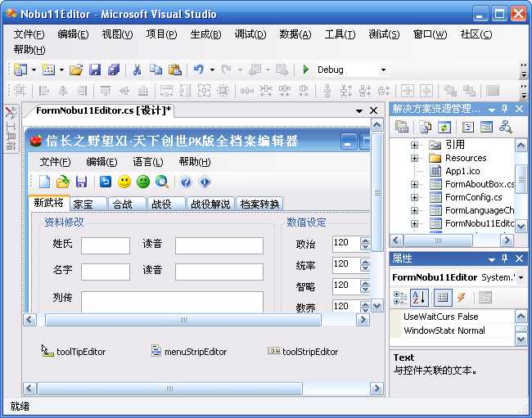The width and height of the screenshot is (532, 418).
Task: Click the 列传 multiline text box
Action: coord(172,302)
